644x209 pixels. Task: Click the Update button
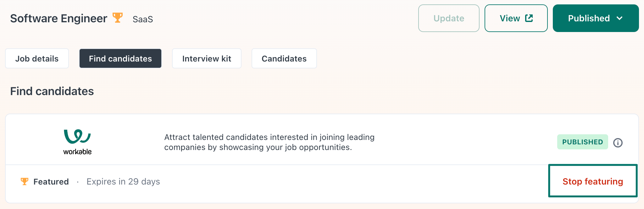pos(449,18)
